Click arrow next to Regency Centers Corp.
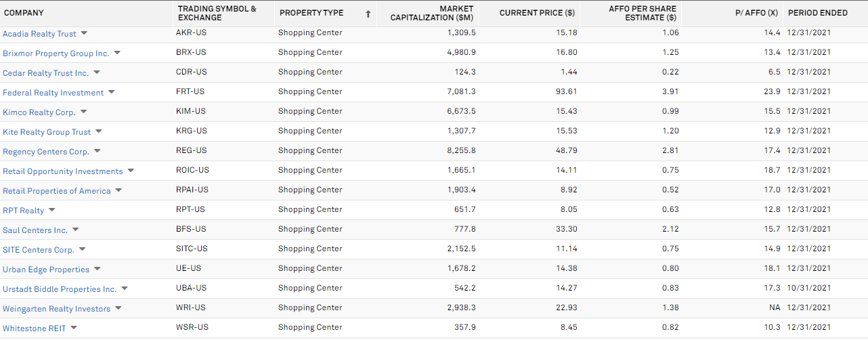868x340 pixels. coord(97,151)
